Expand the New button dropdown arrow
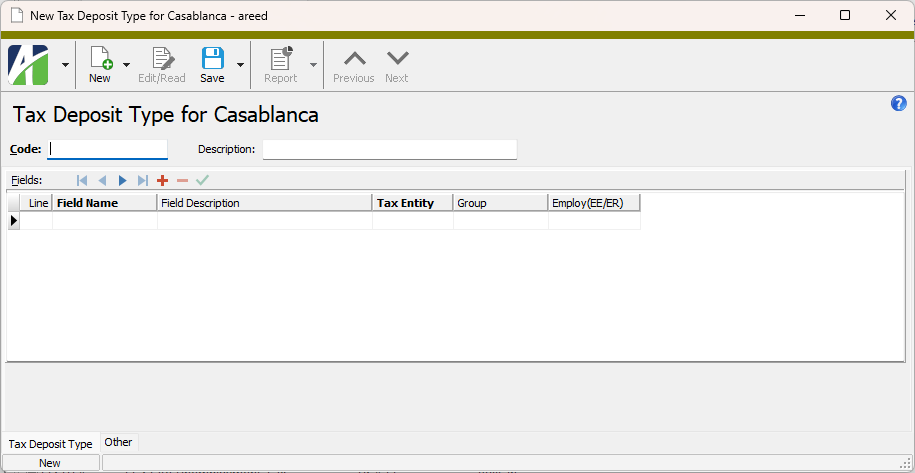The image size is (915, 473). pyautogui.click(x=127, y=64)
